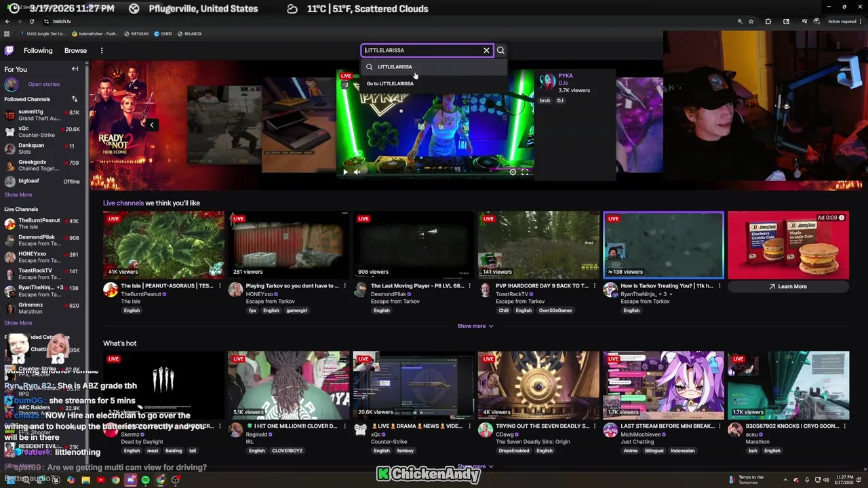Click the gamergirl tag on HONEYxxo card
The width and height of the screenshot is (868, 488).
coord(297,310)
